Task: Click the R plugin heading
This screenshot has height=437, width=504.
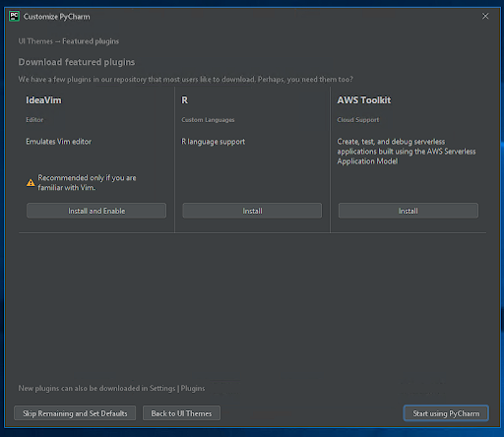Action: click(x=185, y=100)
